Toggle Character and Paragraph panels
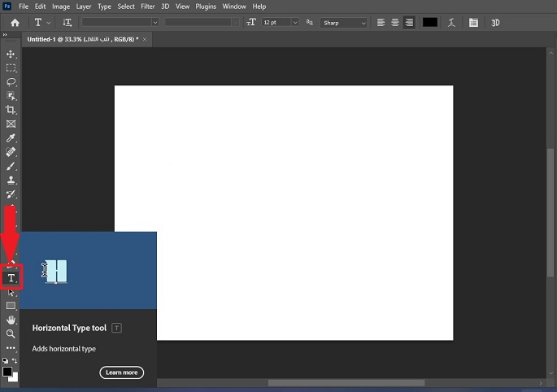 tap(473, 23)
